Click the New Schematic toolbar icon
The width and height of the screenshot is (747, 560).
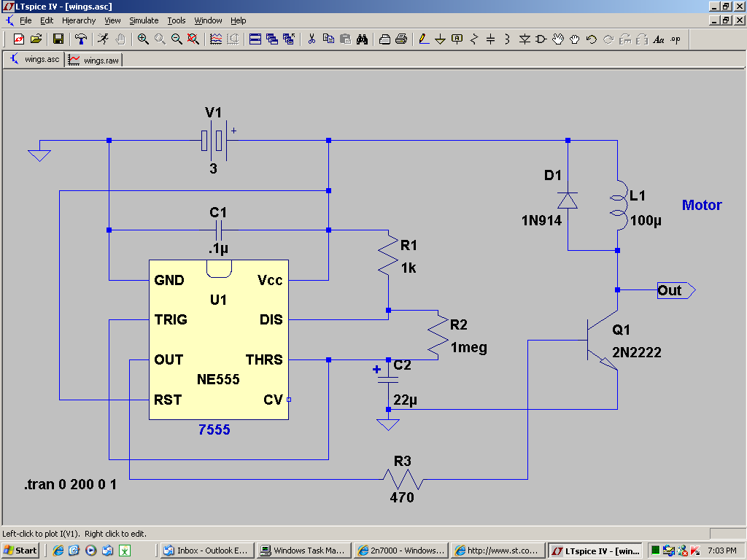pyautogui.click(x=19, y=39)
